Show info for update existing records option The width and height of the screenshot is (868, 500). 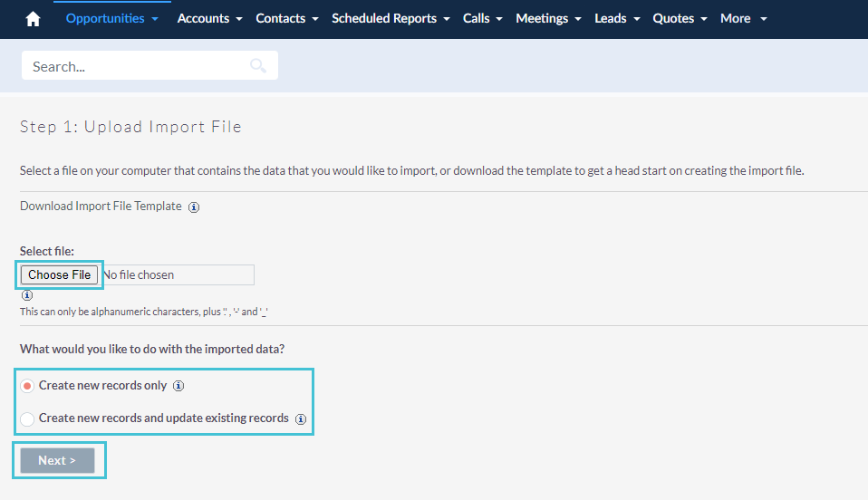(301, 419)
